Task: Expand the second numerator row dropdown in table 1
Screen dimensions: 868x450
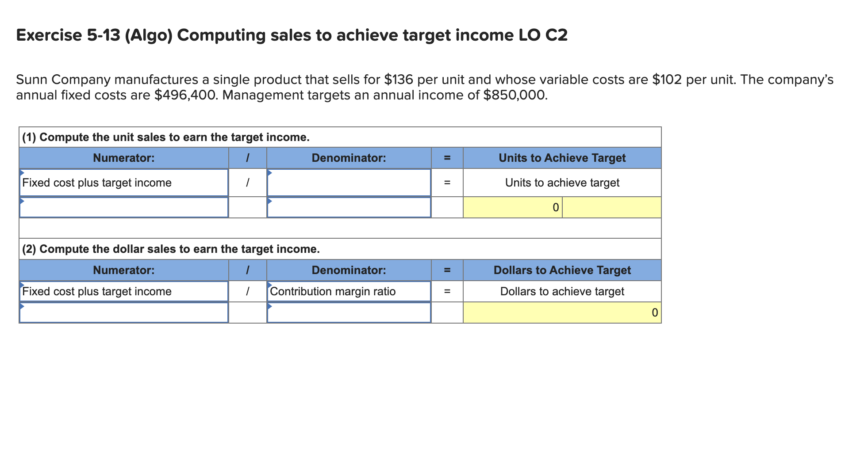Action: 124,207
